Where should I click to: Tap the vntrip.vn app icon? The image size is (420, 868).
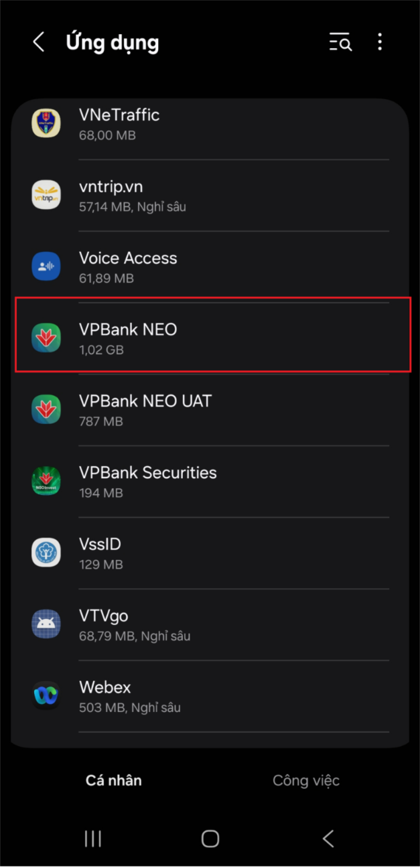coord(46,196)
